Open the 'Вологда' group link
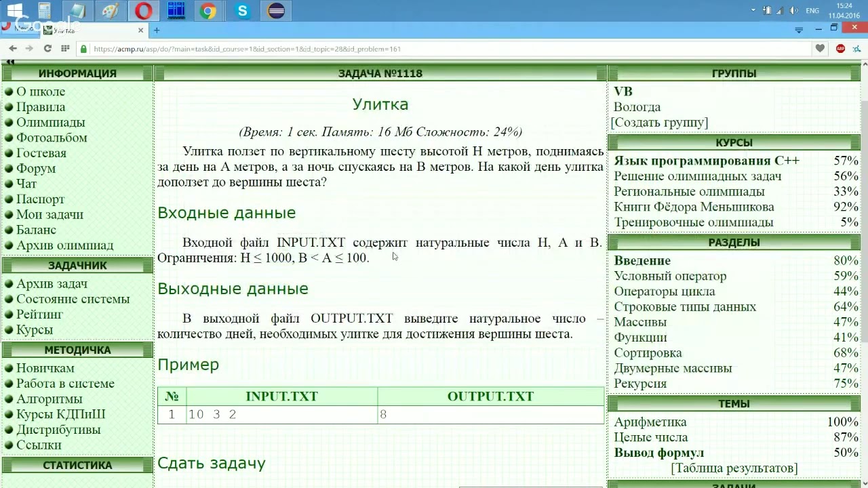 click(637, 107)
